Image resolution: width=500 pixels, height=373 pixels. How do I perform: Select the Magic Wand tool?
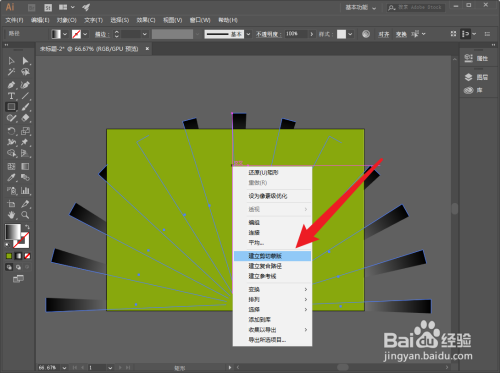click(x=11, y=72)
